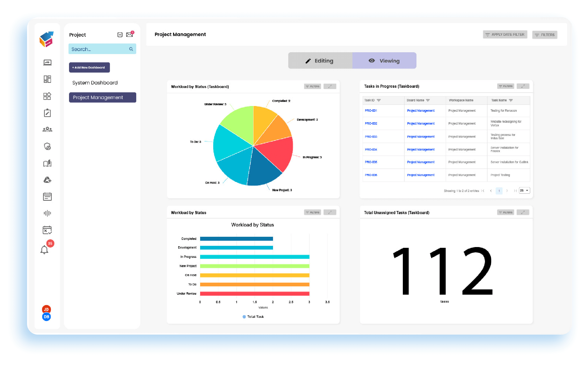
Task: Toggle the Task ID column filter
Action: click(x=379, y=100)
